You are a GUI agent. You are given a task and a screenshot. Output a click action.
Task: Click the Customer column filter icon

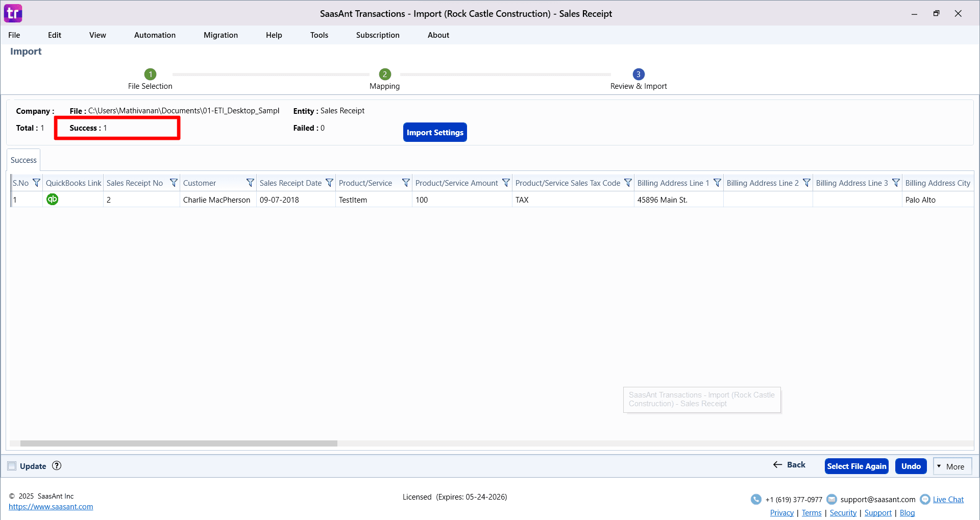coord(250,183)
